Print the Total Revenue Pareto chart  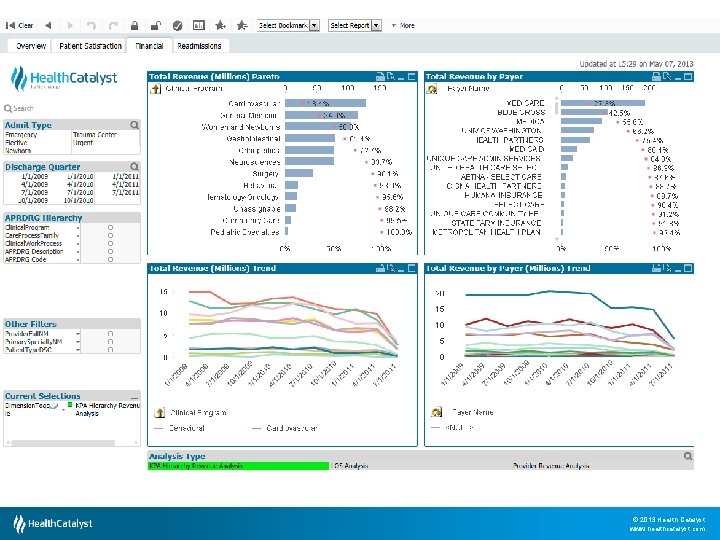[x=380, y=77]
